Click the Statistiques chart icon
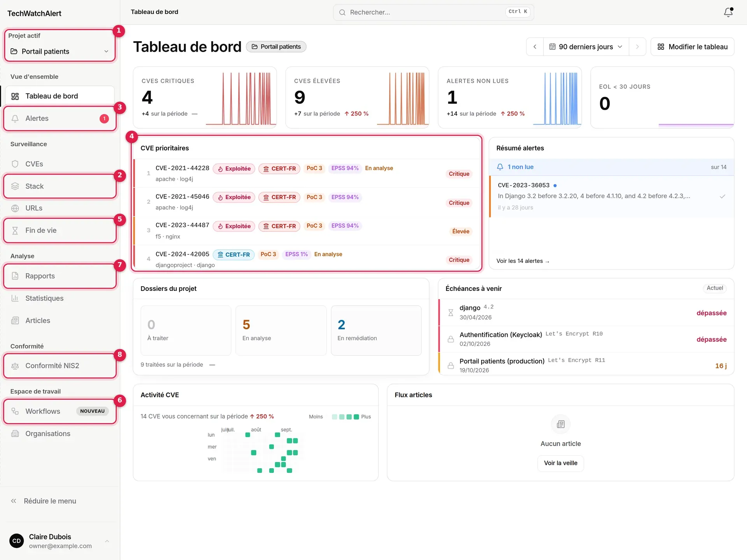Viewport: 747px width, 560px height. coord(15,298)
